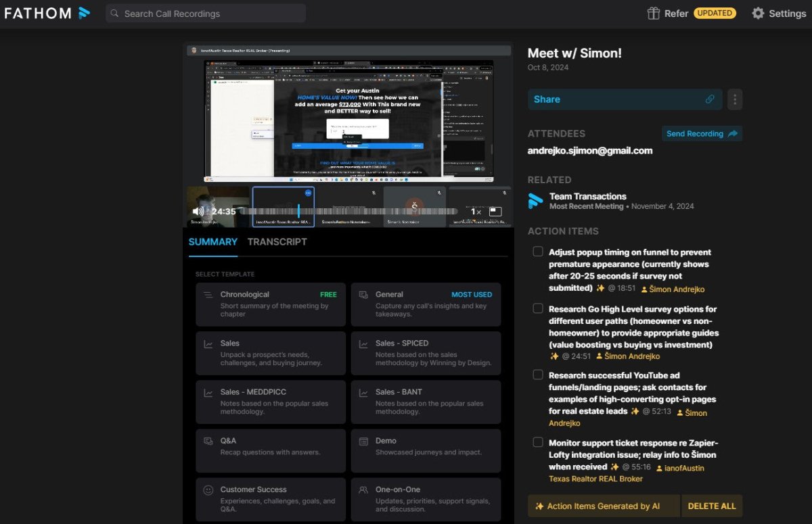Copy the share link via chain icon
This screenshot has height=524, width=812.
coord(710,99)
